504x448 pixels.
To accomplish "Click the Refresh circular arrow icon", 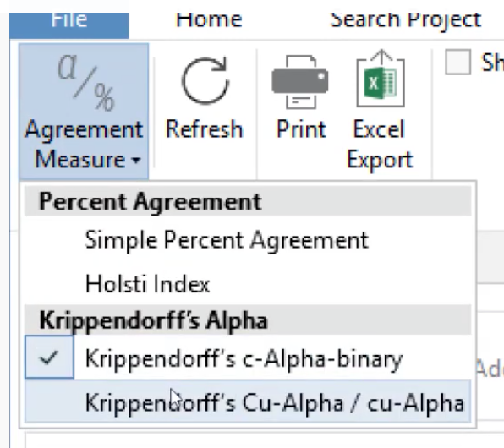I will click(205, 81).
